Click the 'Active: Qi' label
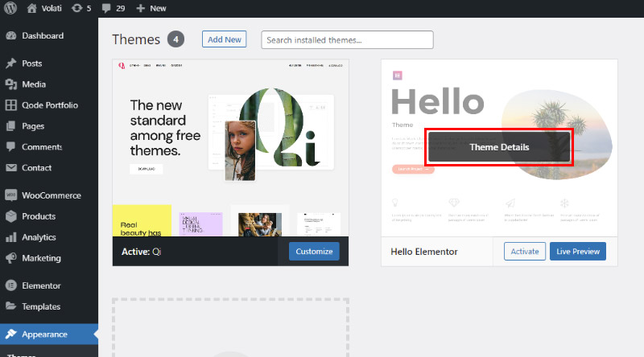The width and height of the screenshot is (644, 357). (142, 252)
